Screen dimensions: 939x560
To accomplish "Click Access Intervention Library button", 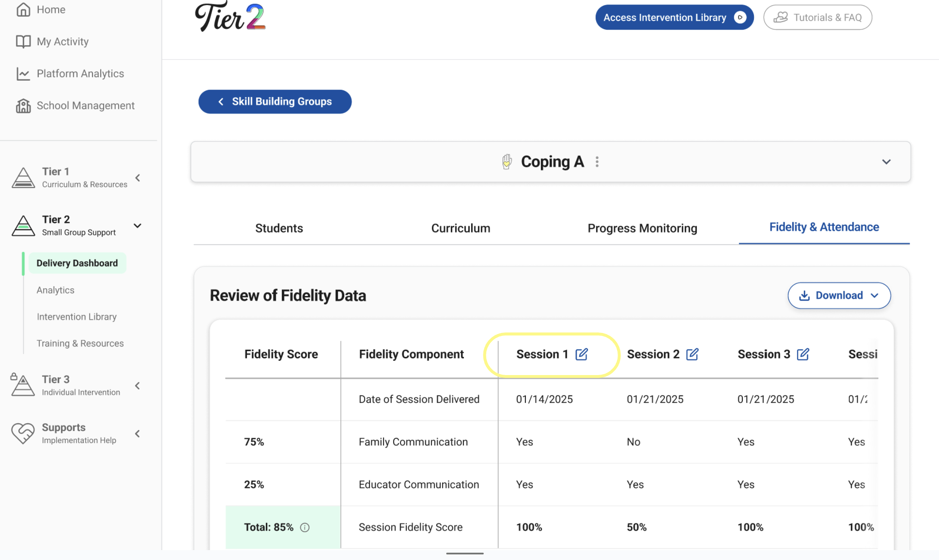I will point(674,17).
